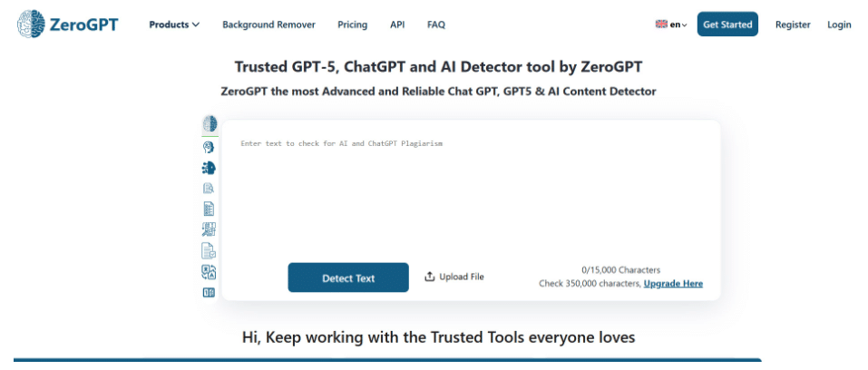Click the UK flag language icon
The width and height of the screenshot is (868, 370).
[661, 24]
